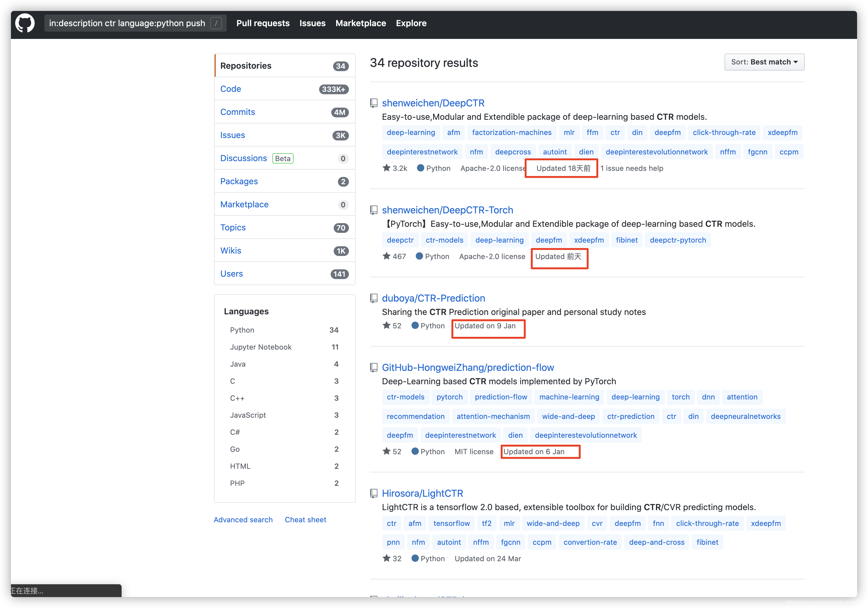The height and width of the screenshot is (608, 868).
Task: Switch to Users search results
Action: tap(285, 273)
